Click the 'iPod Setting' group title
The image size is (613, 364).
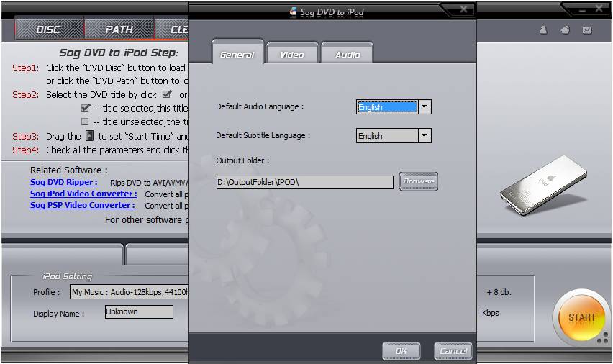(67, 276)
